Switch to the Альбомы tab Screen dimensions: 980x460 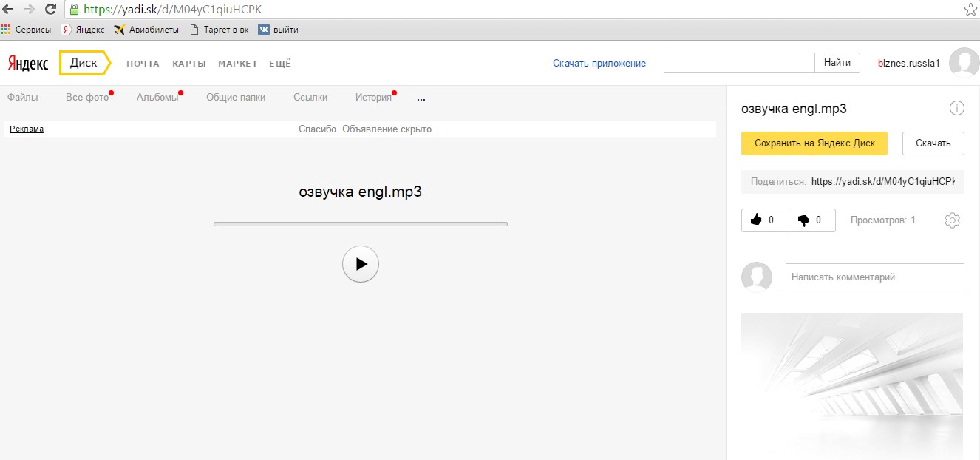[157, 97]
